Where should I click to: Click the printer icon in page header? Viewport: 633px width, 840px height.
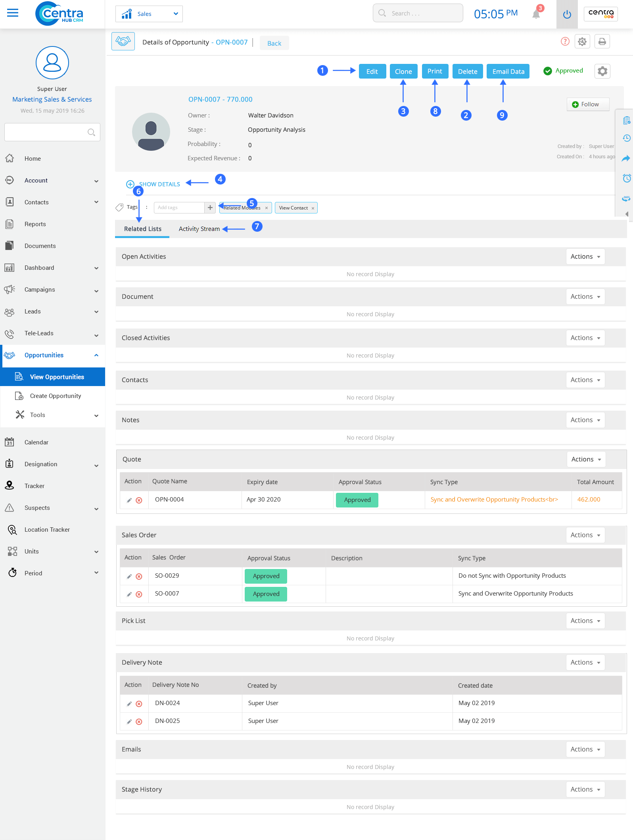click(x=602, y=42)
